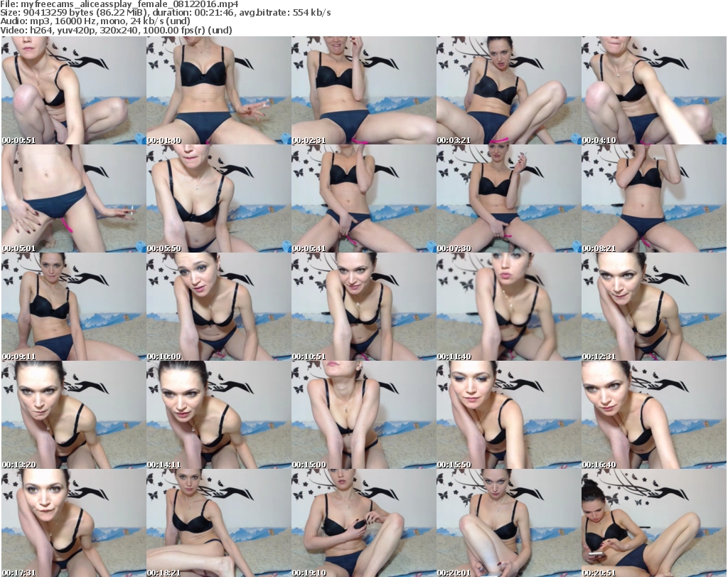The height and width of the screenshot is (577, 728).
Task: Open the frame timestamped 00:14:11
Action: pyautogui.click(x=218, y=415)
